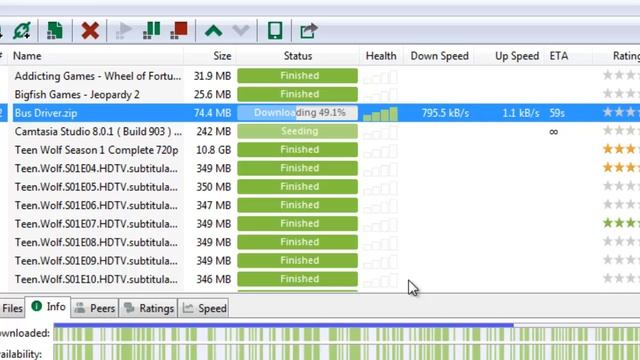The image size is (640, 360).
Task: Click Seeding status bar for Camtasia
Action: (298, 131)
